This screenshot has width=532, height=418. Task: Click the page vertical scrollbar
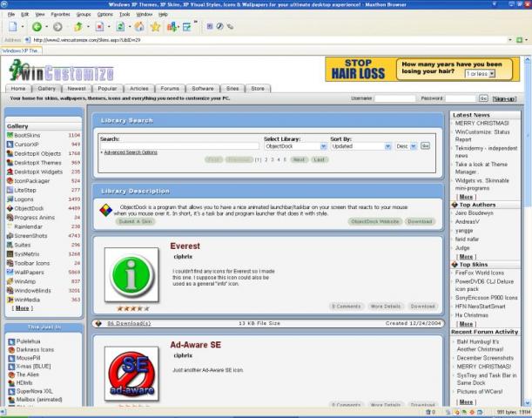(528, 231)
